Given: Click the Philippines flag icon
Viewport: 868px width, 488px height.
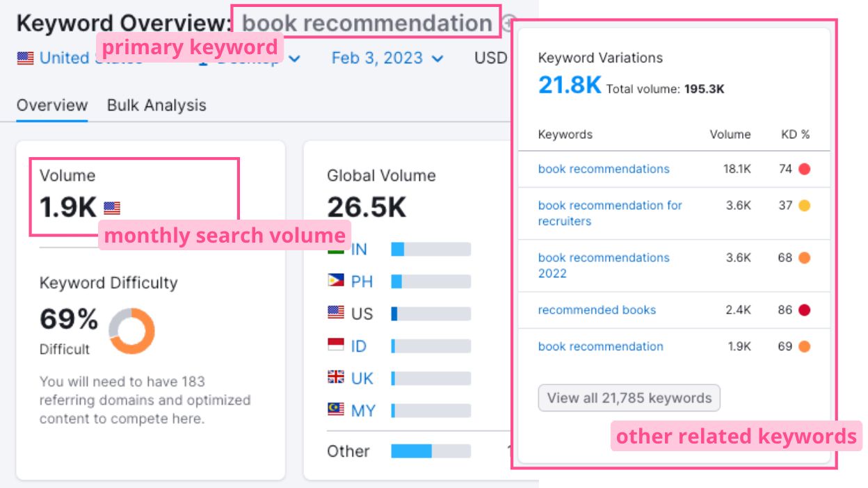Looking at the screenshot, I should click(336, 281).
